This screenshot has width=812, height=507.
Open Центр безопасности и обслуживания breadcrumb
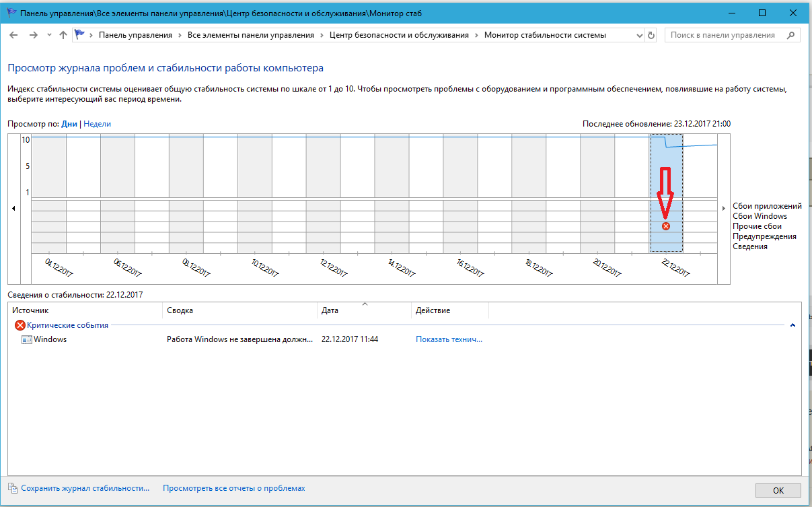coord(399,35)
